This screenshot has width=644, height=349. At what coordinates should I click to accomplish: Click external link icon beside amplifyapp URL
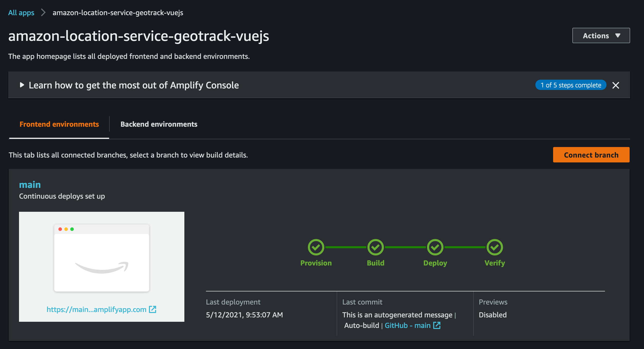coord(153,309)
